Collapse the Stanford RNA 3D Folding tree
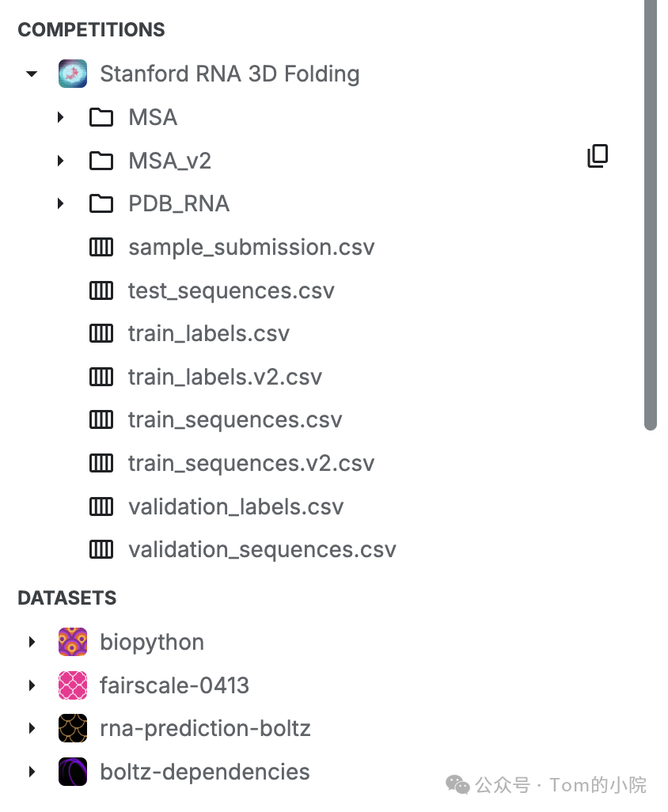The height and width of the screenshot is (812, 668). coord(32,74)
